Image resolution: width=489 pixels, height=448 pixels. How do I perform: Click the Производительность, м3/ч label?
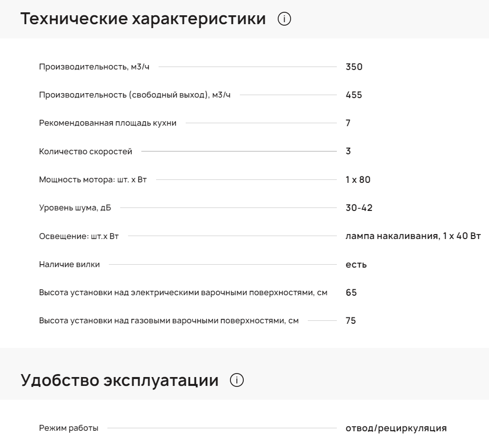94,67
